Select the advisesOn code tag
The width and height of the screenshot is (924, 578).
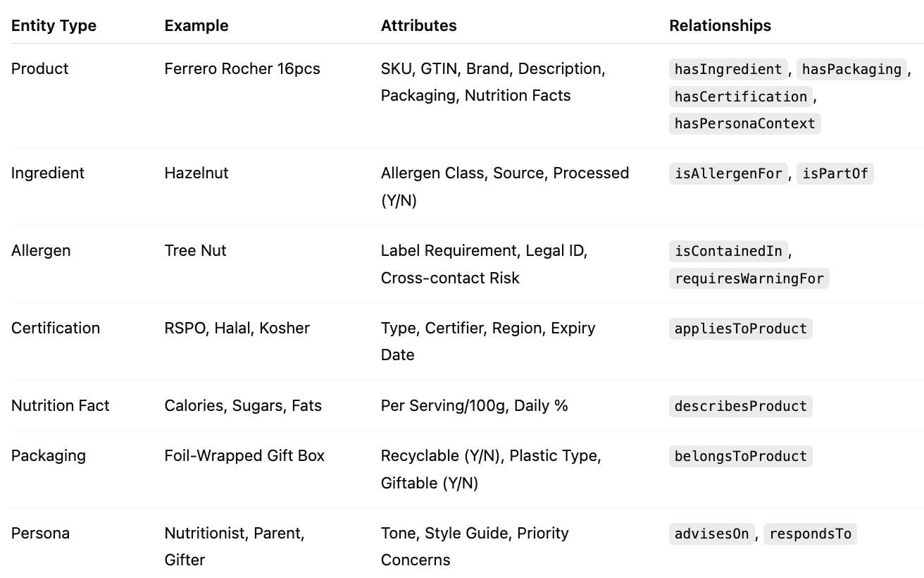(x=711, y=534)
